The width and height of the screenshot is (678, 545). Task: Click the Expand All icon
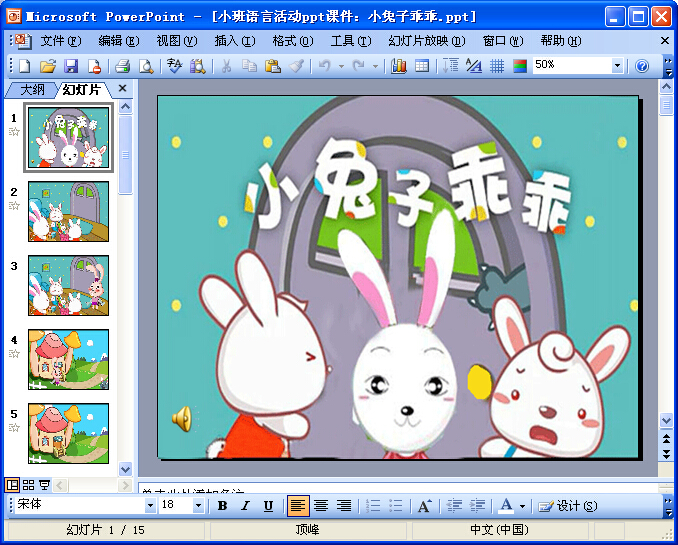coord(451,66)
